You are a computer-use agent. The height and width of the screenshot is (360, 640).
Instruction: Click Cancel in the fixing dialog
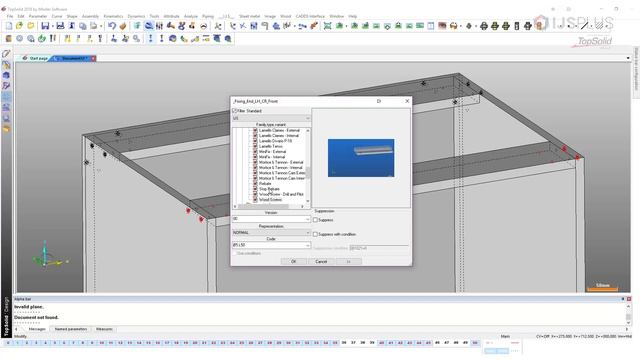tap(321, 261)
